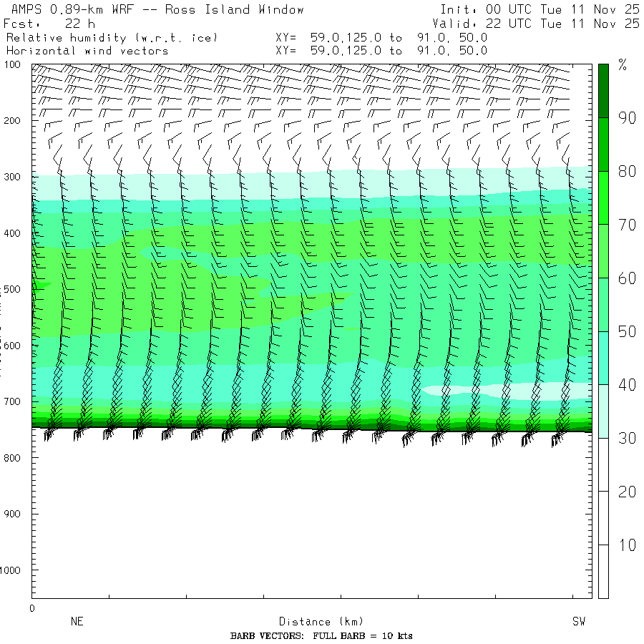Click the pressure axis label 800
This screenshot has height=644, width=644.
12,457
